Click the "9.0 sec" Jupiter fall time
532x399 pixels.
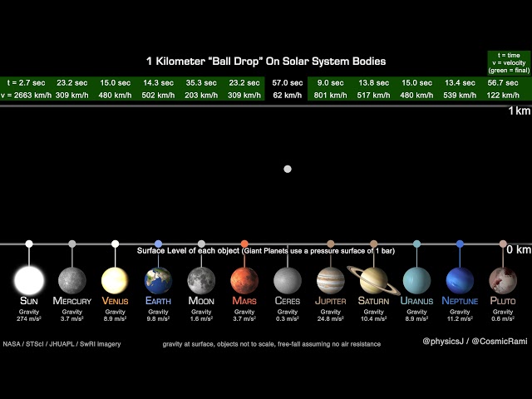tap(331, 83)
